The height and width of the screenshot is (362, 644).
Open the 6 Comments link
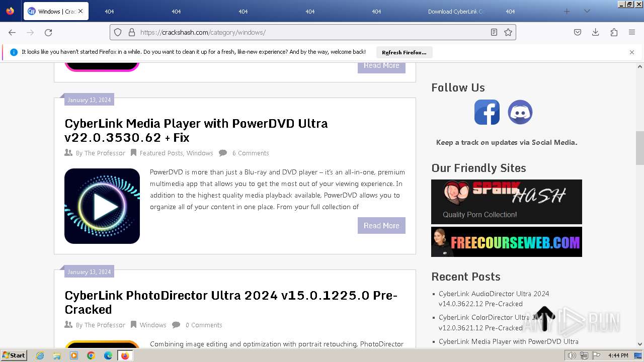251,153
